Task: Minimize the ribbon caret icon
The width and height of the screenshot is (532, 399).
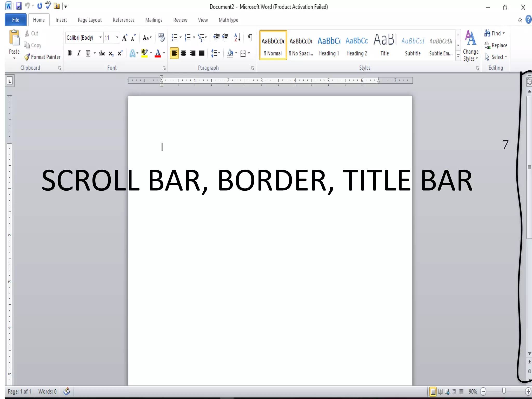Action: coord(520,20)
